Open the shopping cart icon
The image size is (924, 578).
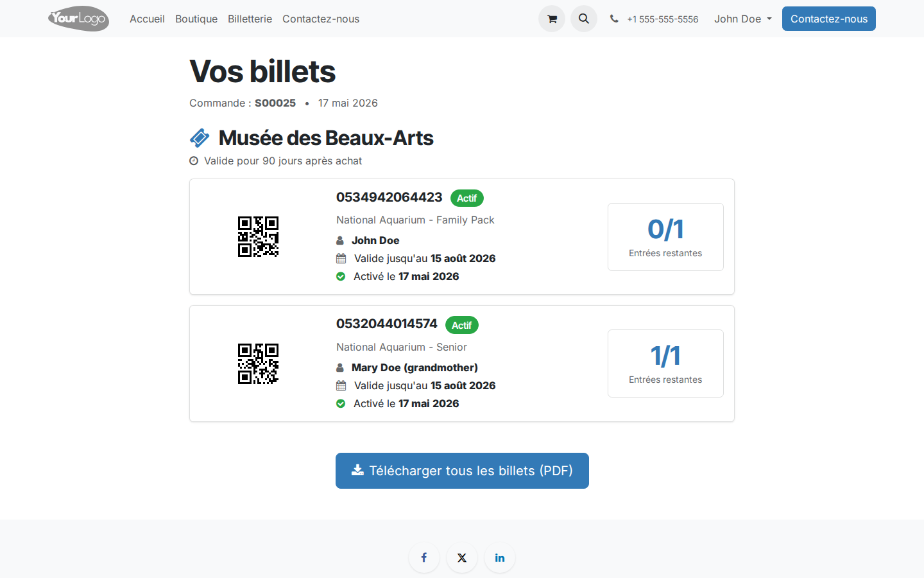tap(552, 19)
